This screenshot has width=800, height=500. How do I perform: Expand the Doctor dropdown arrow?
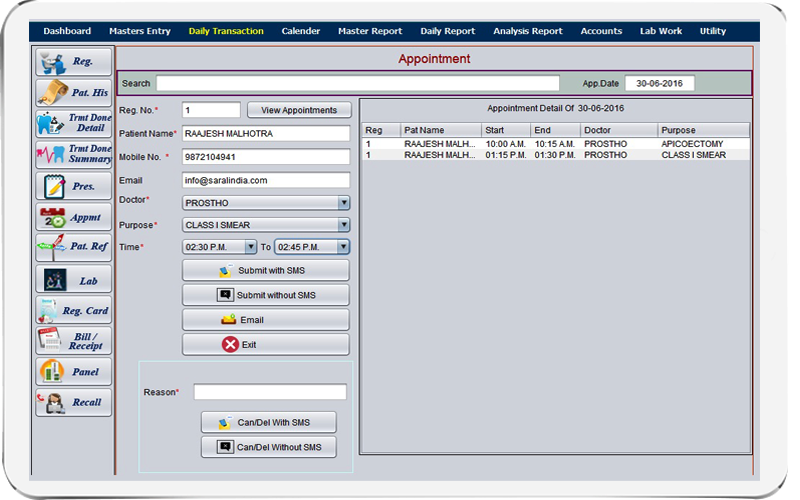[344, 203]
